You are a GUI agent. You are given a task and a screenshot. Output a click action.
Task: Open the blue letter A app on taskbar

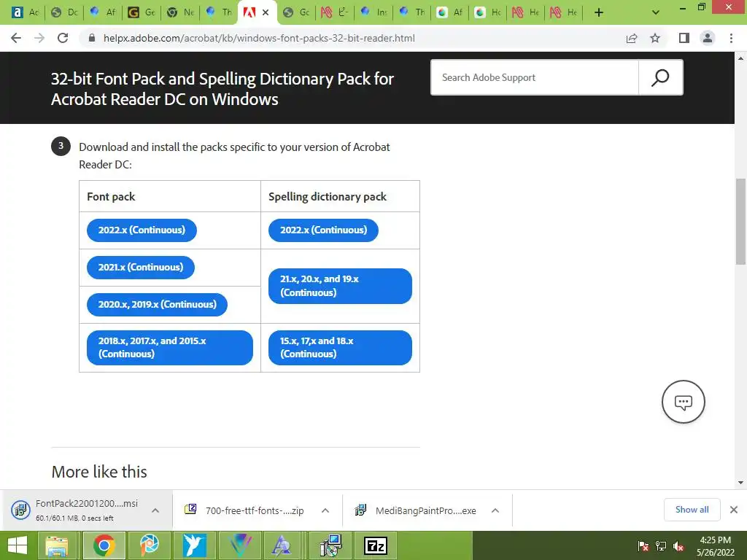point(282,545)
